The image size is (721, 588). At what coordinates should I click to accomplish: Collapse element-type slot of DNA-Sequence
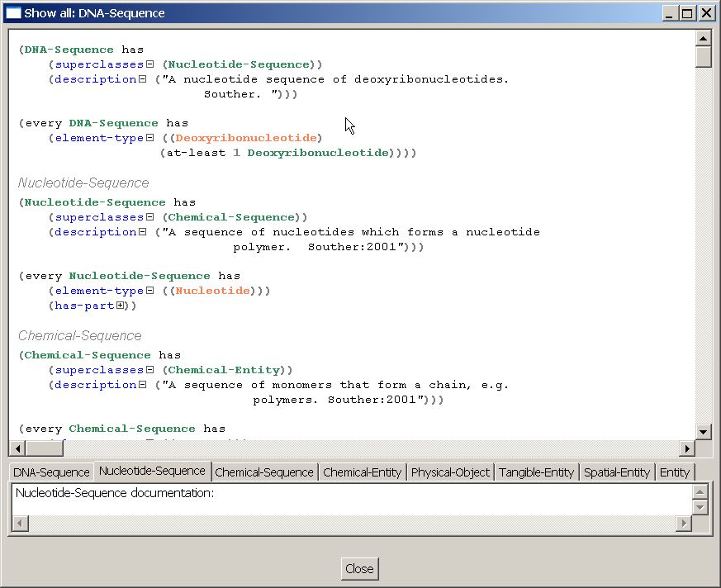click(149, 138)
